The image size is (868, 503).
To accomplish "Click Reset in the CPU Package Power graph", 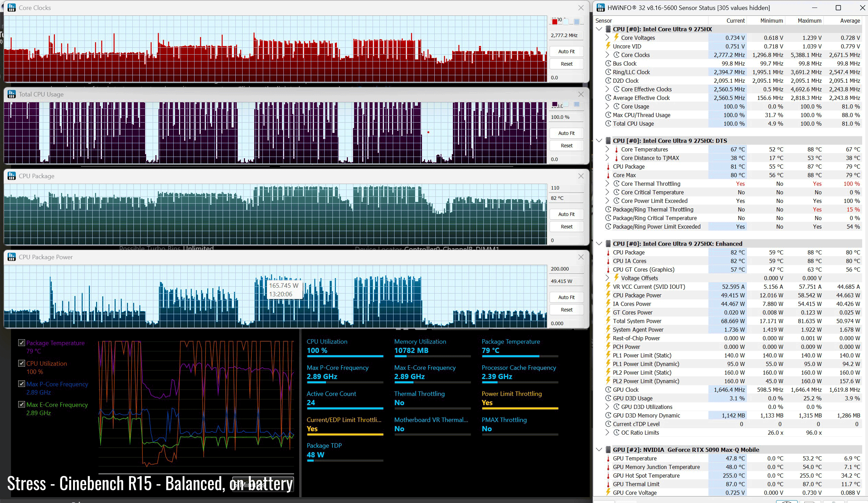I will click(566, 310).
